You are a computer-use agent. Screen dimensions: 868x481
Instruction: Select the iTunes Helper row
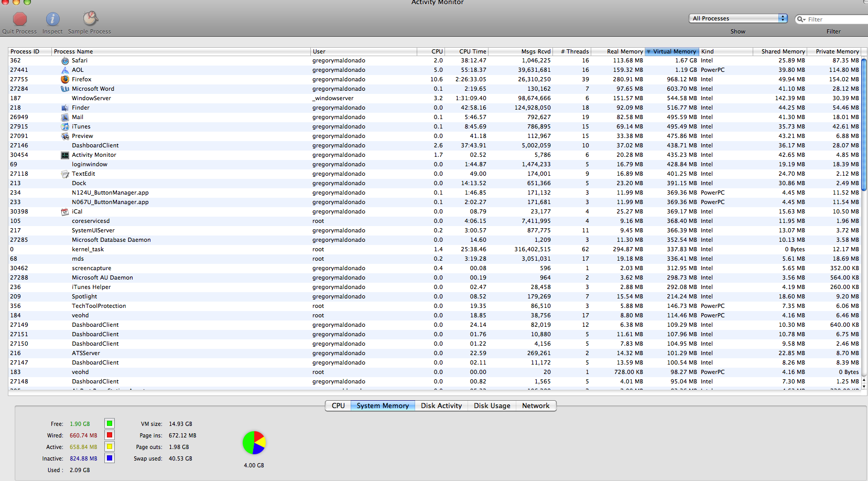(x=435, y=287)
